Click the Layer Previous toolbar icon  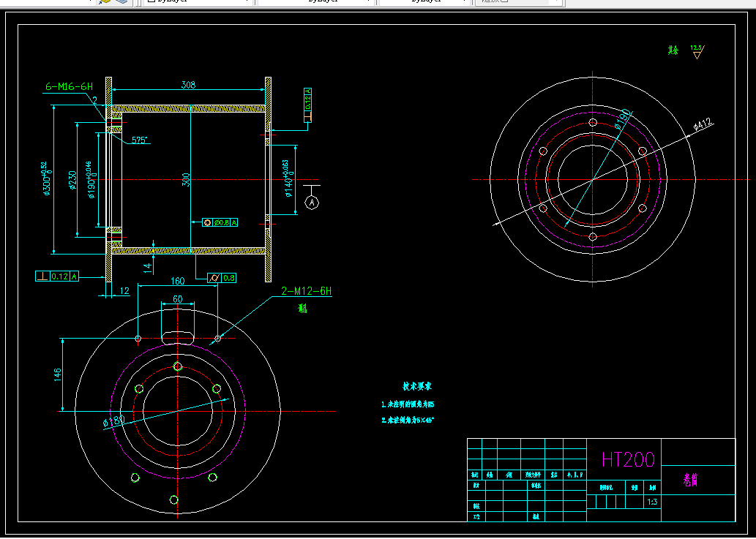[105, 1]
